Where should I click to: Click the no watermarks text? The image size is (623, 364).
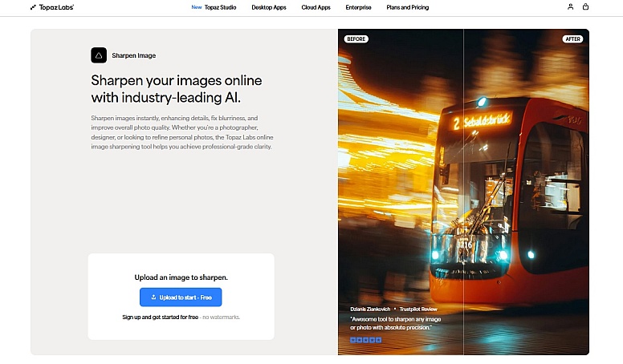point(221,317)
